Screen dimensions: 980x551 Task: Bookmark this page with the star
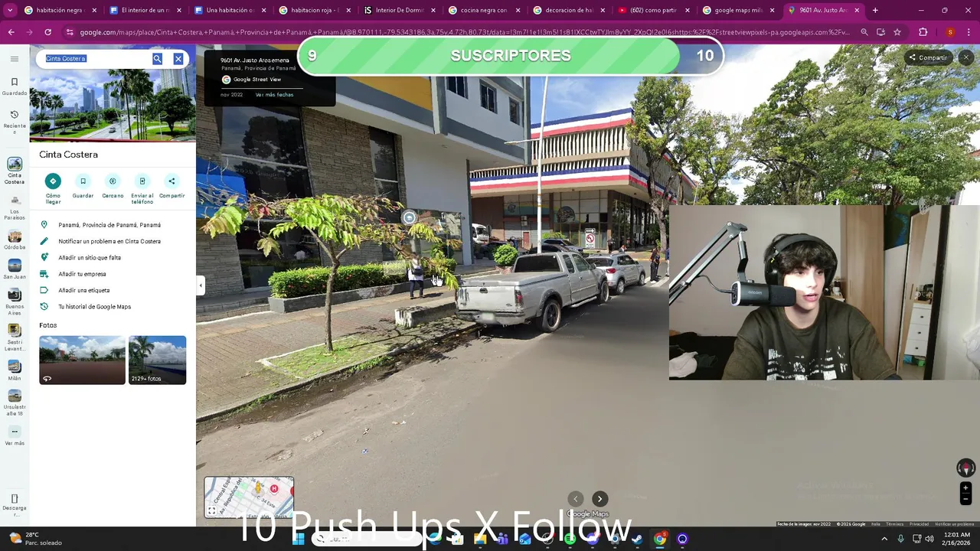click(897, 32)
